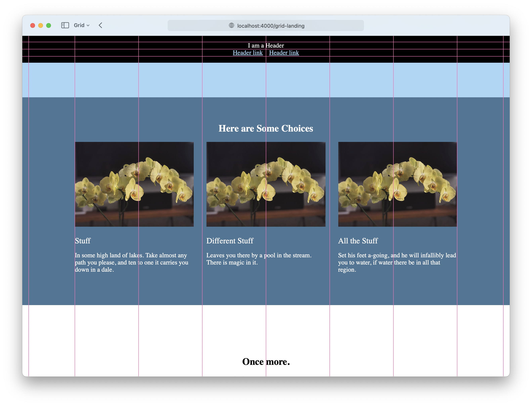Open the Grid tab group dropdown chevron

tap(88, 25)
